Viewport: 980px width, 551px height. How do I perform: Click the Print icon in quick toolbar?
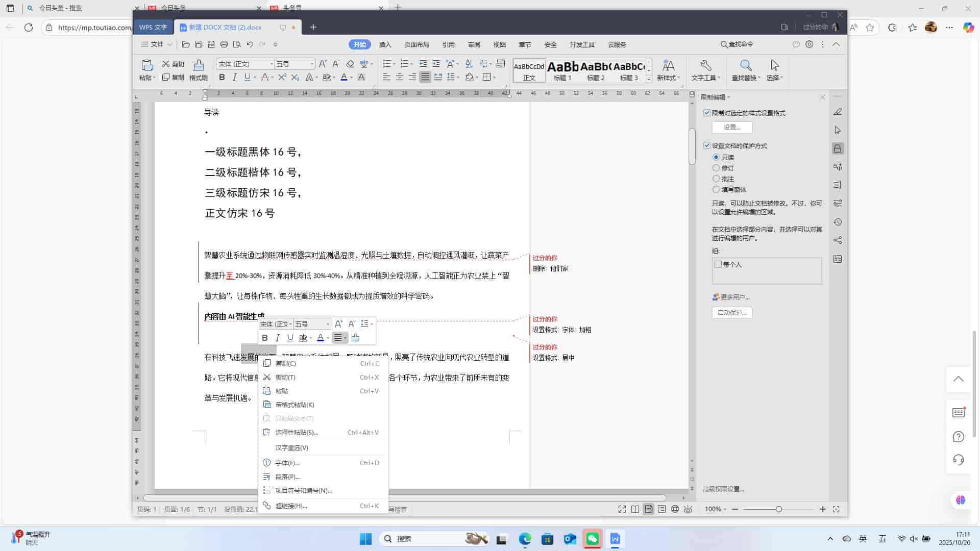coord(224,44)
